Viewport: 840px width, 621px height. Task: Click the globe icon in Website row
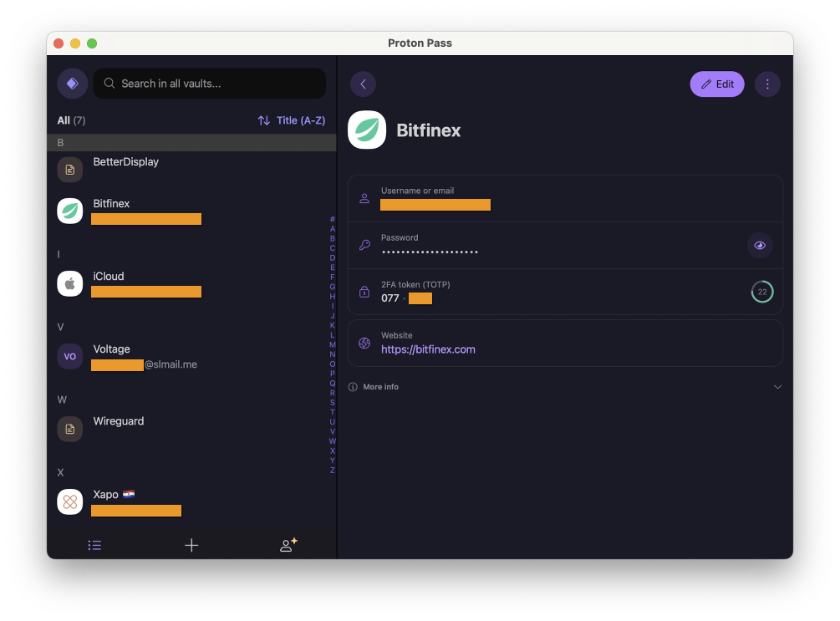(364, 344)
